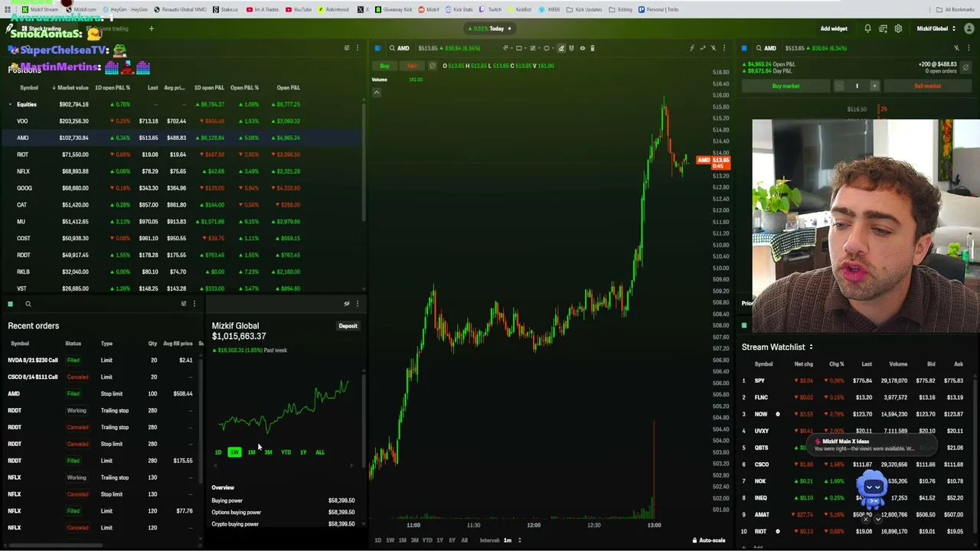Select the ellipse drawing tool
This screenshot has width=980, height=551.
click(x=547, y=48)
